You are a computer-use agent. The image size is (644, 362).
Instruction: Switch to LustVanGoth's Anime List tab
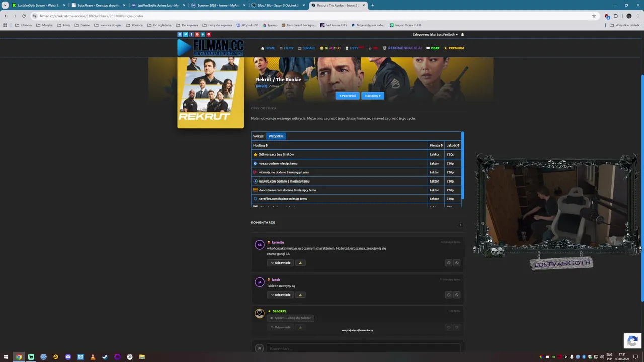(158, 5)
